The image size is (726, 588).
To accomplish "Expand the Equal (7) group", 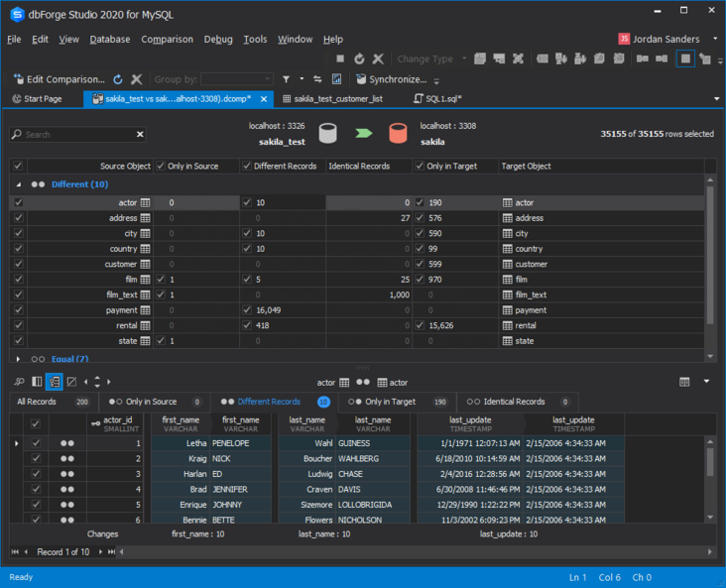I will (18, 359).
